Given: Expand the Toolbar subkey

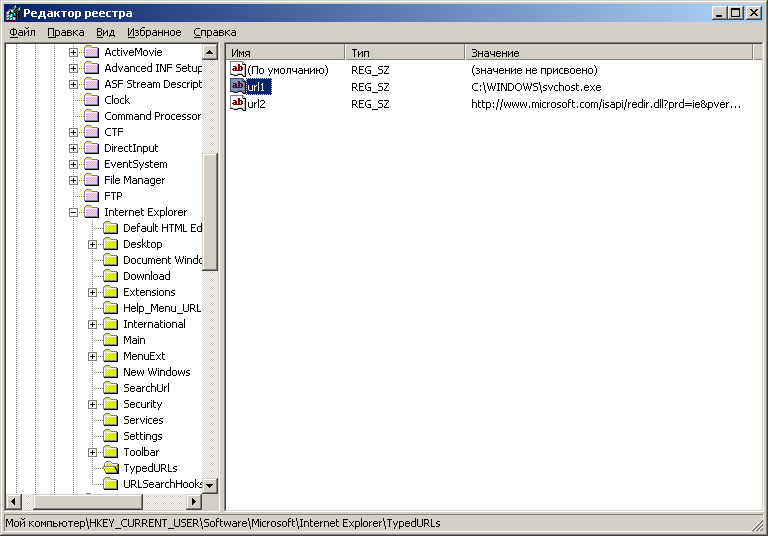Looking at the screenshot, I should pyautogui.click(x=92, y=452).
